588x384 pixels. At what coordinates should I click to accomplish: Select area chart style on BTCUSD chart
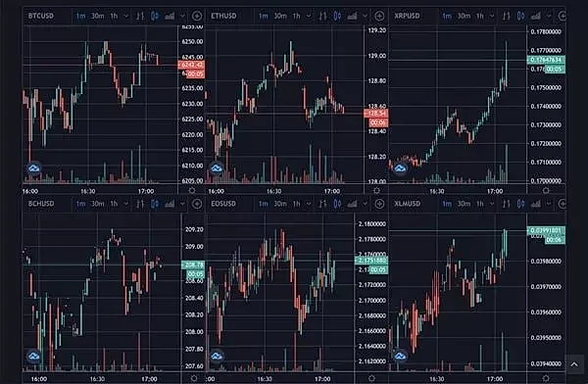tap(170, 16)
